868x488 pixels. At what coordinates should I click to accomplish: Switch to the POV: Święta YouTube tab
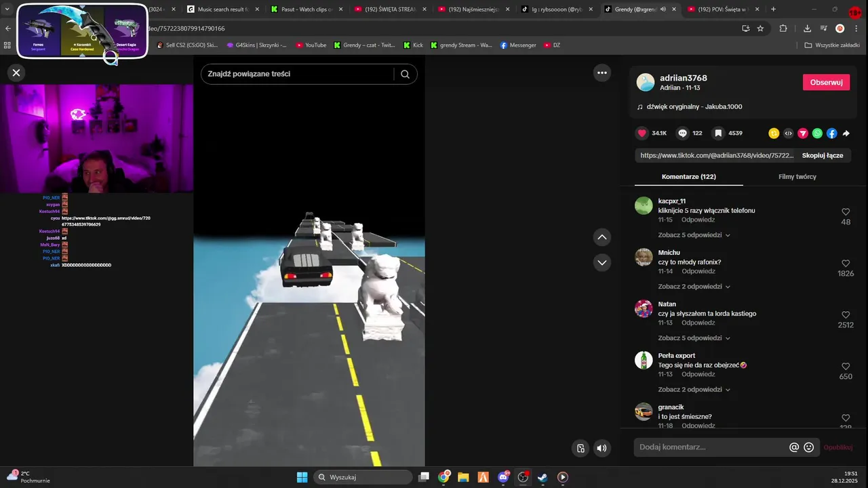pyautogui.click(x=724, y=9)
